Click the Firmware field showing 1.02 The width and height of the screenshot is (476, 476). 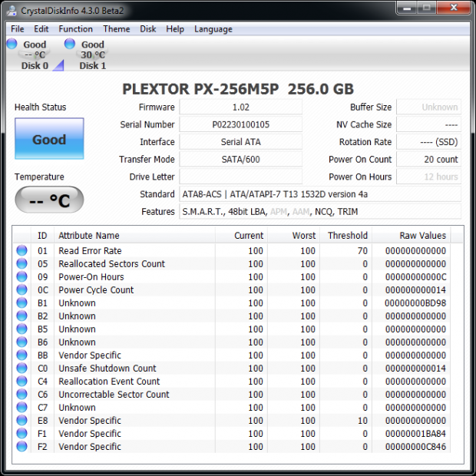click(x=241, y=107)
